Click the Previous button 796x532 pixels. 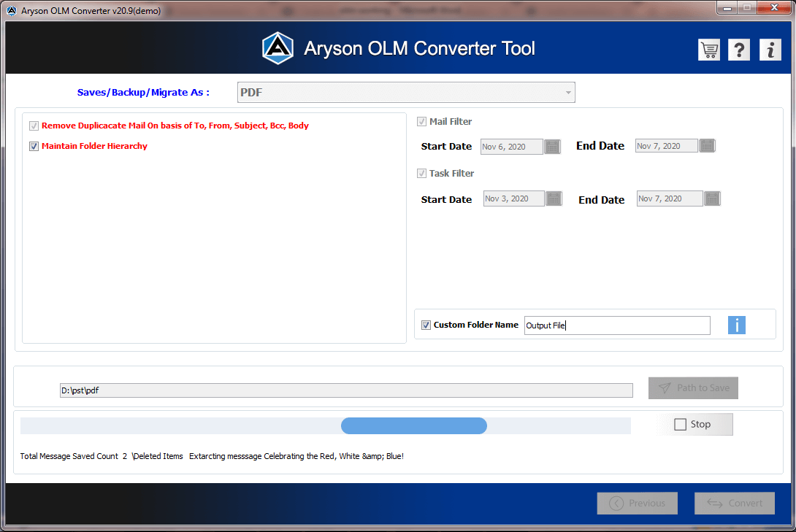tap(637, 503)
